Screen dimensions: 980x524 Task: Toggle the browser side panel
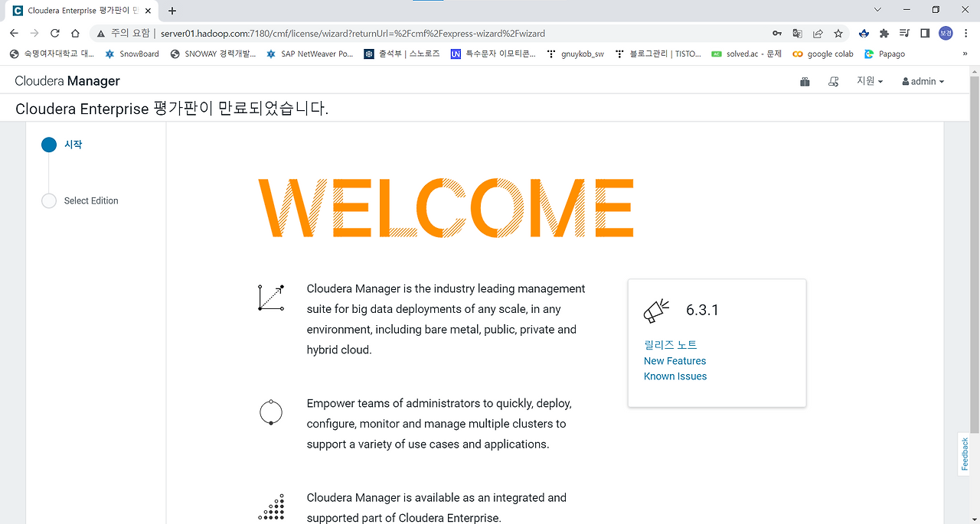tap(925, 33)
